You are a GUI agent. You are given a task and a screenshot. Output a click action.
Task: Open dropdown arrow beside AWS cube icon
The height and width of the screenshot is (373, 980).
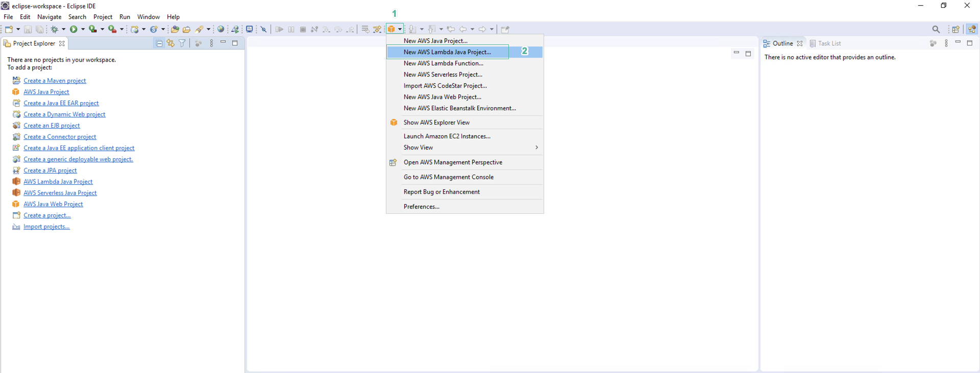[x=400, y=30]
